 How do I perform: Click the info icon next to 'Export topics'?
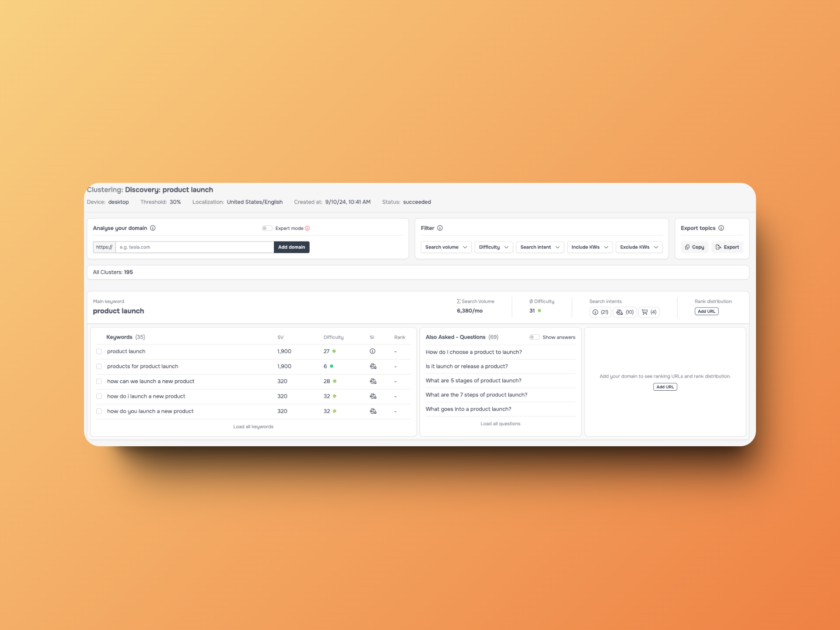coord(722,228)
